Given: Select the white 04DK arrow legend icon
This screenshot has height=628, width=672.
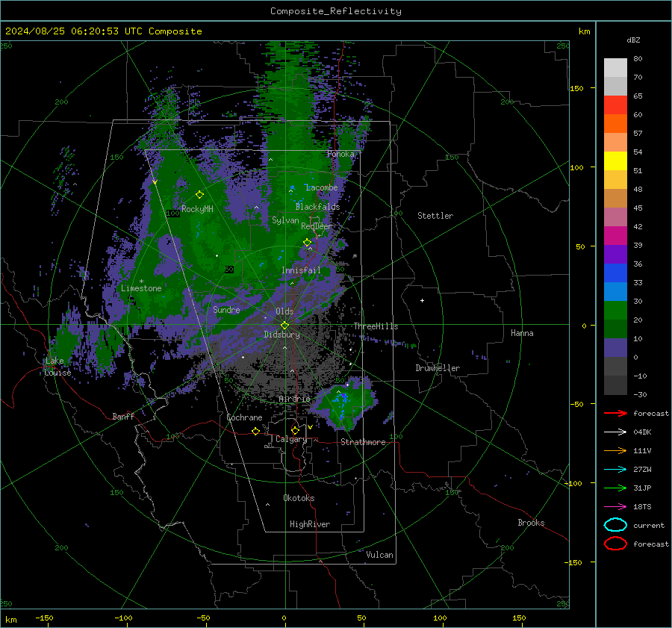Looking at the screenshot, I should point(615,432).
